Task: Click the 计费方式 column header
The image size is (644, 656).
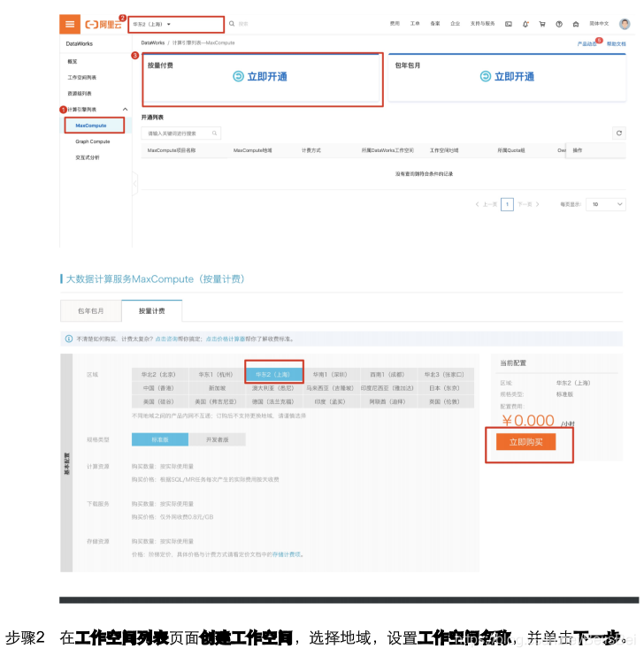Action: pos(311,150)
